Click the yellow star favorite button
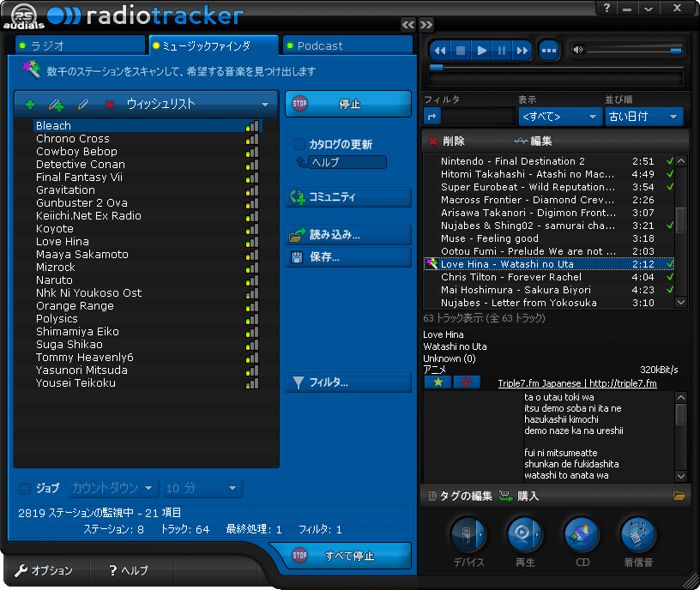 438,382
